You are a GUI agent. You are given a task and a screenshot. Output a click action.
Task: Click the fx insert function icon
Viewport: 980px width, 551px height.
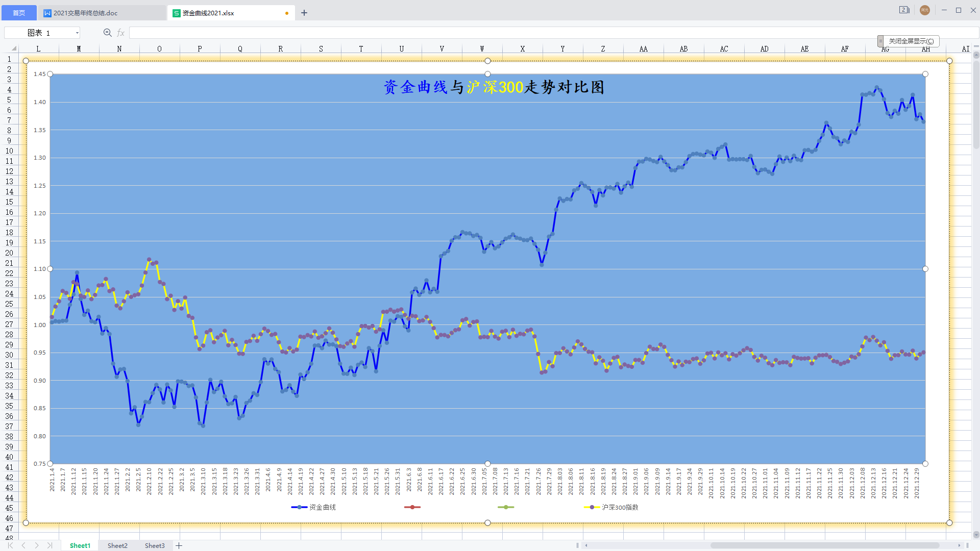(x=121, y=33)
